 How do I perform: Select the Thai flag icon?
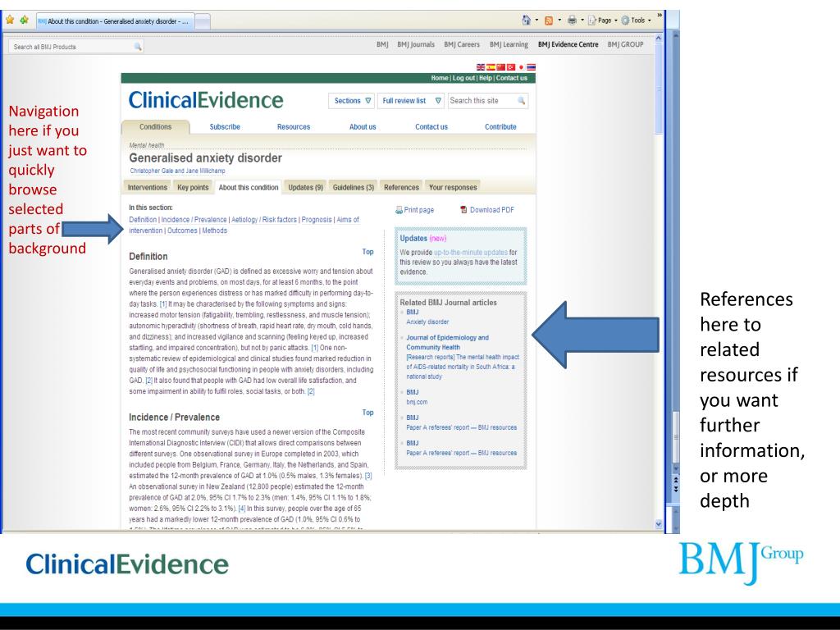(531, 67)
